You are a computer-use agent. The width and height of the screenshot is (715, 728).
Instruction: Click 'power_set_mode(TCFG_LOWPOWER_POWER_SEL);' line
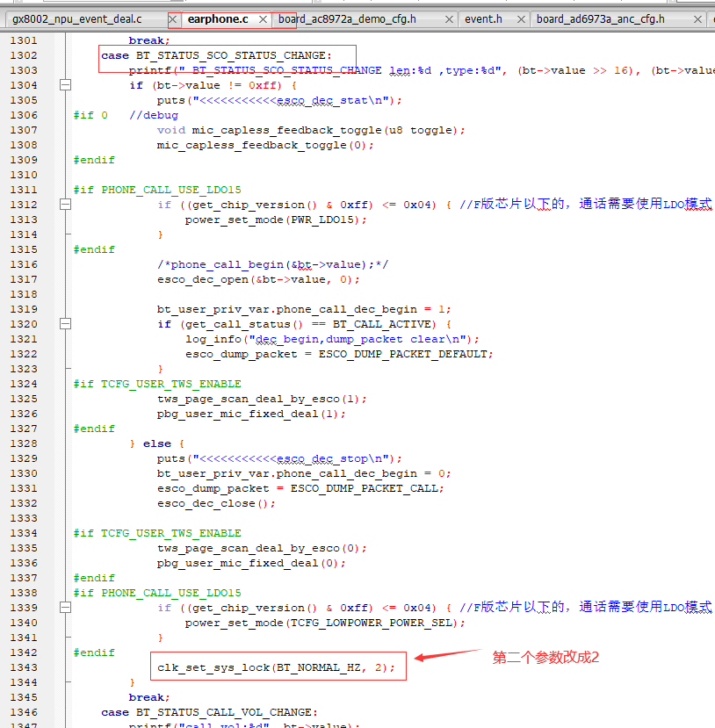tap(325, 623)
